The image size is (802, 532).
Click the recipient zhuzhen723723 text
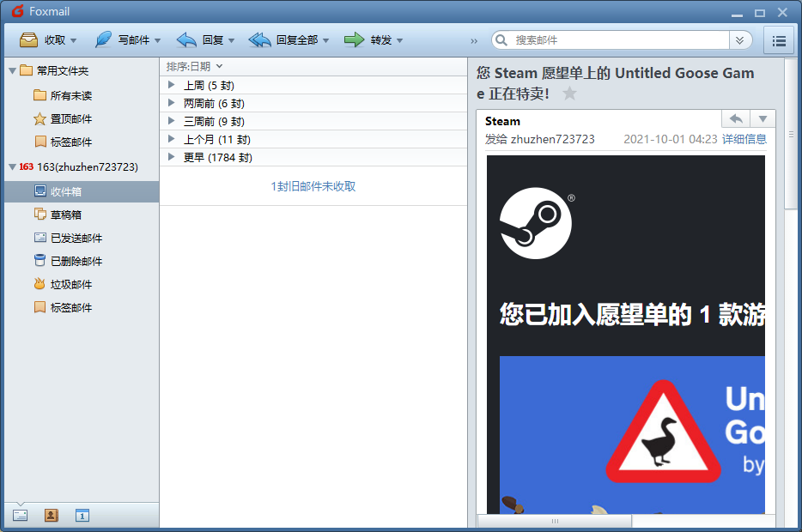pyautogui.click(x=552, y=139)
